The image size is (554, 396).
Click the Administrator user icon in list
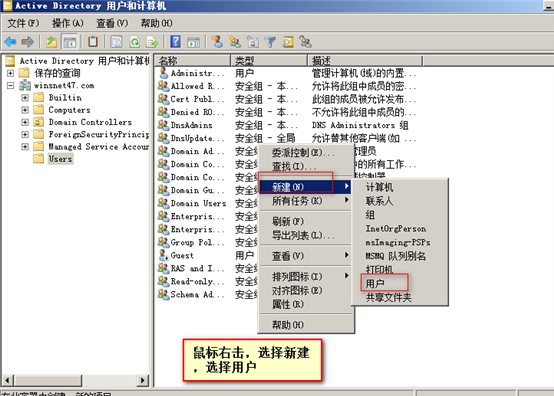pos(163,73)
